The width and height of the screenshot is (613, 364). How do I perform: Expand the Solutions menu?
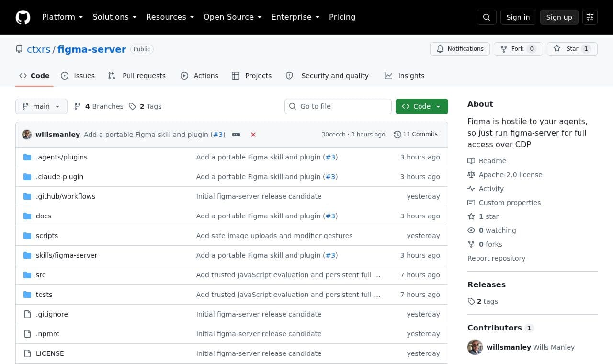[114, 17]
